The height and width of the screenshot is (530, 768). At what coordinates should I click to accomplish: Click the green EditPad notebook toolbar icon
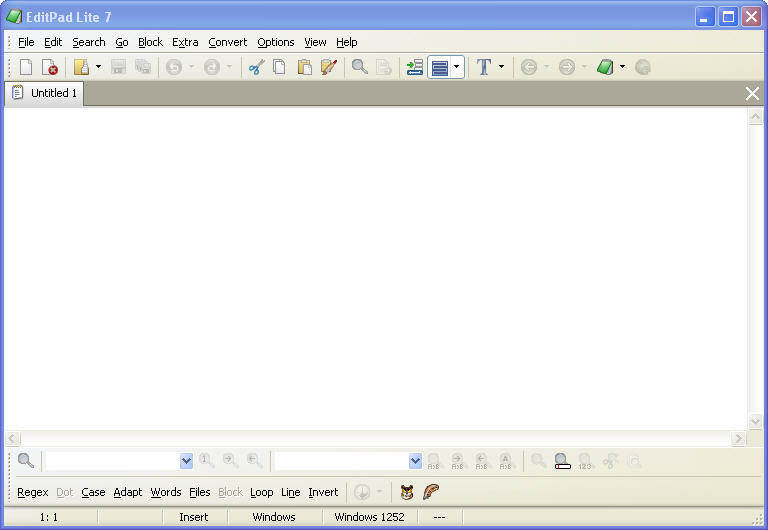pyautogui.click(x=605, y=67)
